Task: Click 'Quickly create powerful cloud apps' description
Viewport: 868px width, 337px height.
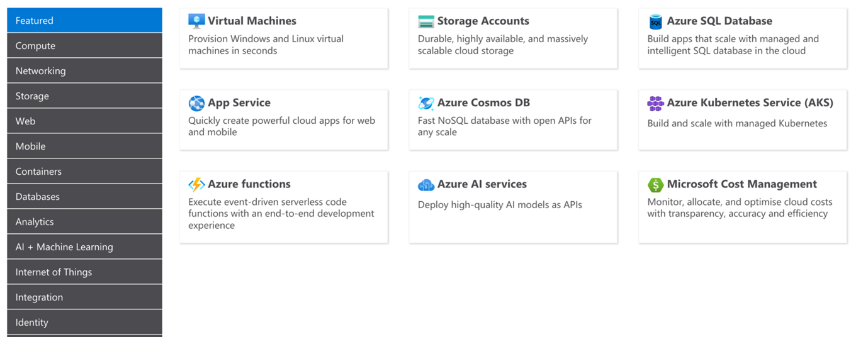Action: 281,126
